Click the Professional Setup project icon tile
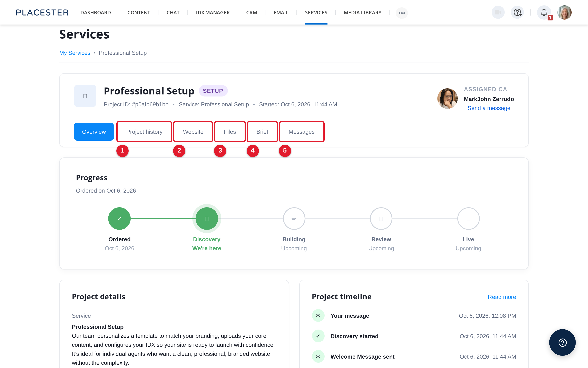 [85, 96]
